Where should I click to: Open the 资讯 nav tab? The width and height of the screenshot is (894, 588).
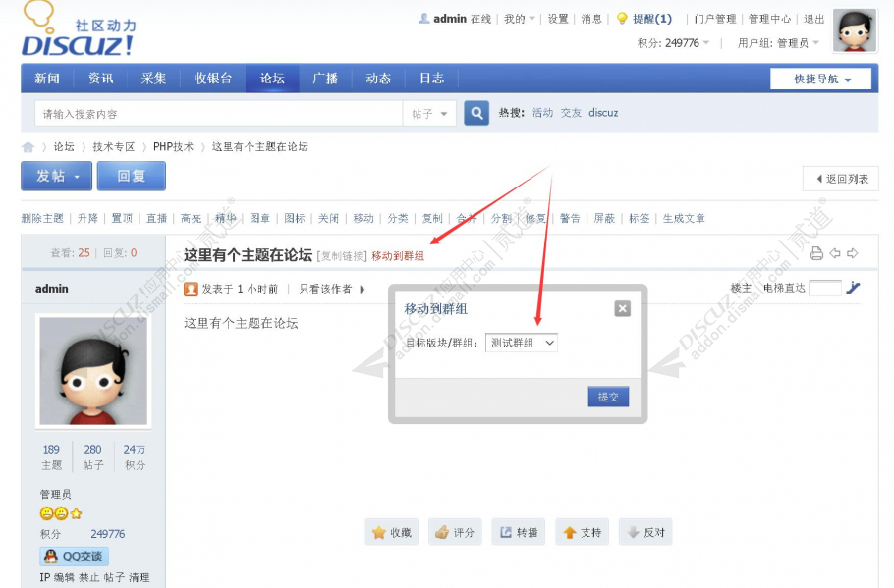pyautogui.click(x=100, y=79)
